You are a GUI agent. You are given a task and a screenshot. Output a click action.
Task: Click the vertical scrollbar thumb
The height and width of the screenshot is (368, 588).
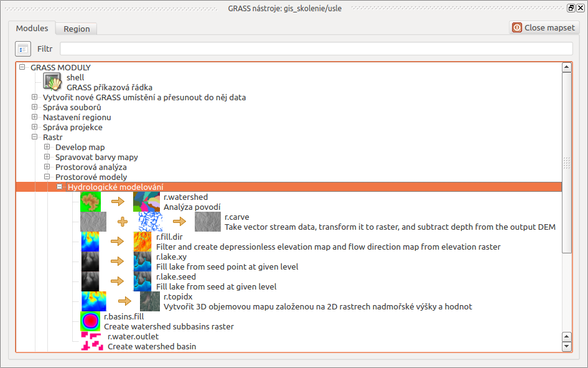coord(567,163)
